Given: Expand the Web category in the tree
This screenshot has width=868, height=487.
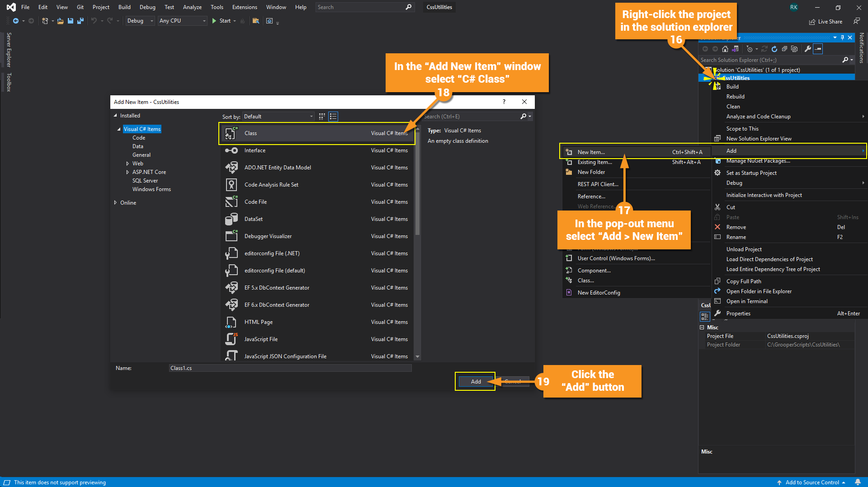Looking at the screenshot, I should pos(127,164).
